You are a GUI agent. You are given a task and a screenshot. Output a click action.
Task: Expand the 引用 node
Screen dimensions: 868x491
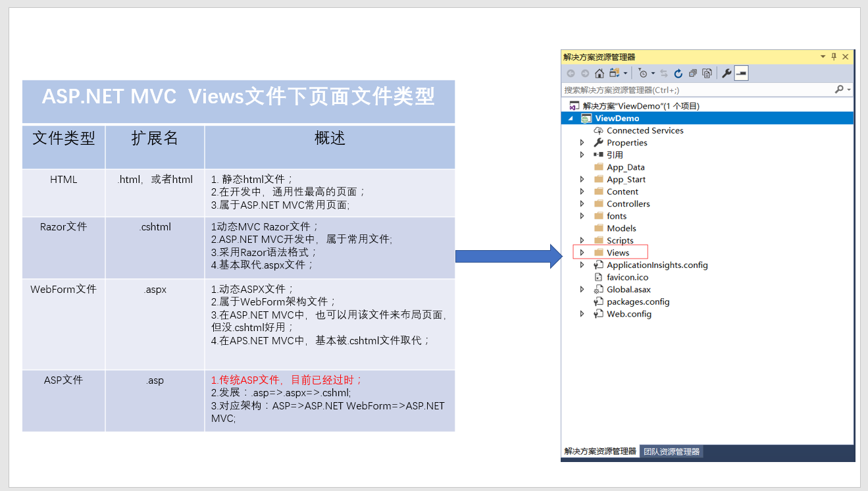click(582, 155)
